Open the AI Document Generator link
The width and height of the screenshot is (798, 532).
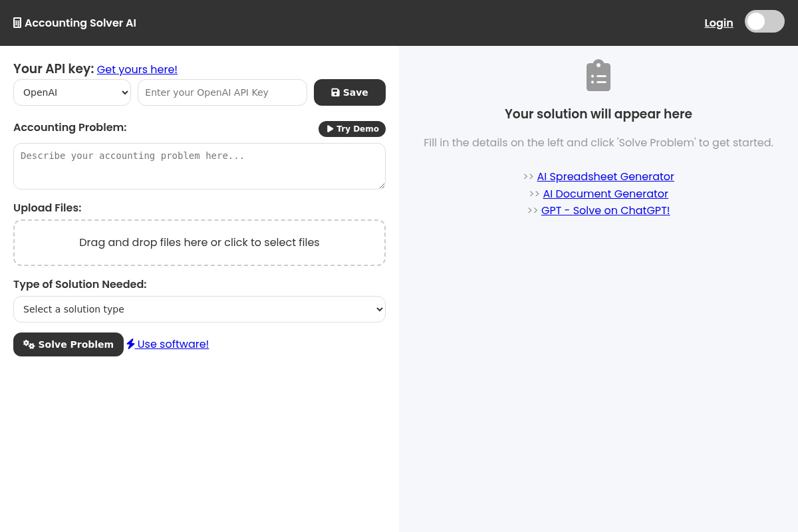[606, 194]
